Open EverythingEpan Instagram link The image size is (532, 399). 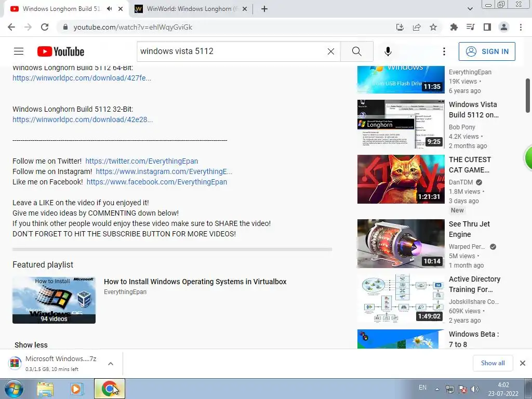[164, 171]
